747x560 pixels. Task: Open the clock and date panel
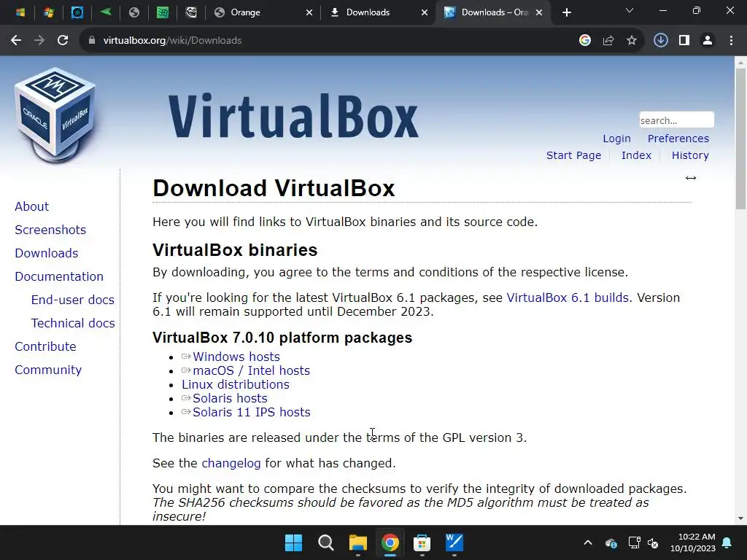(x=693, y=542)
